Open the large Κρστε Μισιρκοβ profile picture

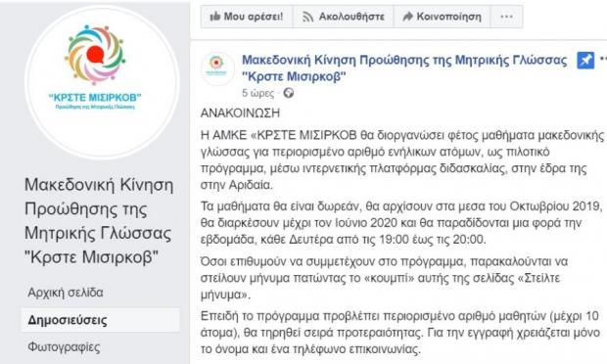(102, 81)
